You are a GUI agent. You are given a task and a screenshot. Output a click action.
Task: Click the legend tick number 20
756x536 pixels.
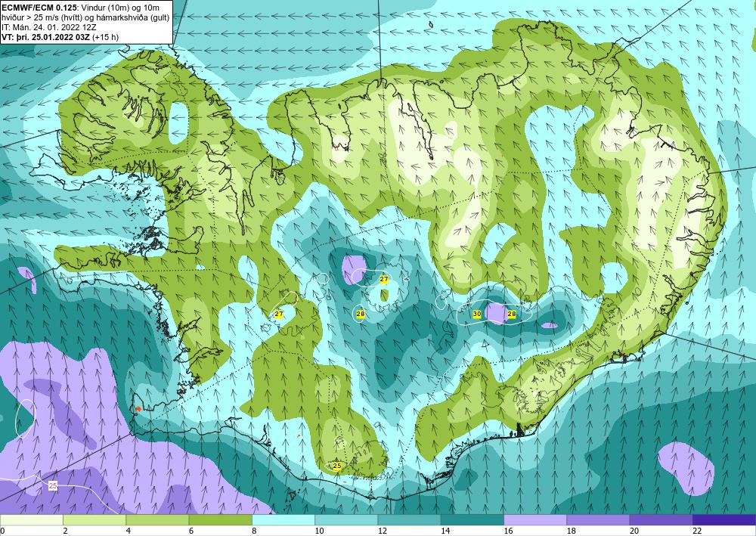click(x=634, y=531)
